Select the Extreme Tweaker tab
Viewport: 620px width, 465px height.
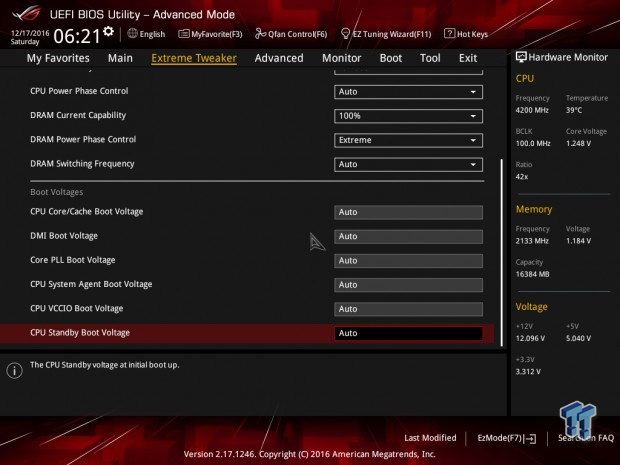point(194,58)
